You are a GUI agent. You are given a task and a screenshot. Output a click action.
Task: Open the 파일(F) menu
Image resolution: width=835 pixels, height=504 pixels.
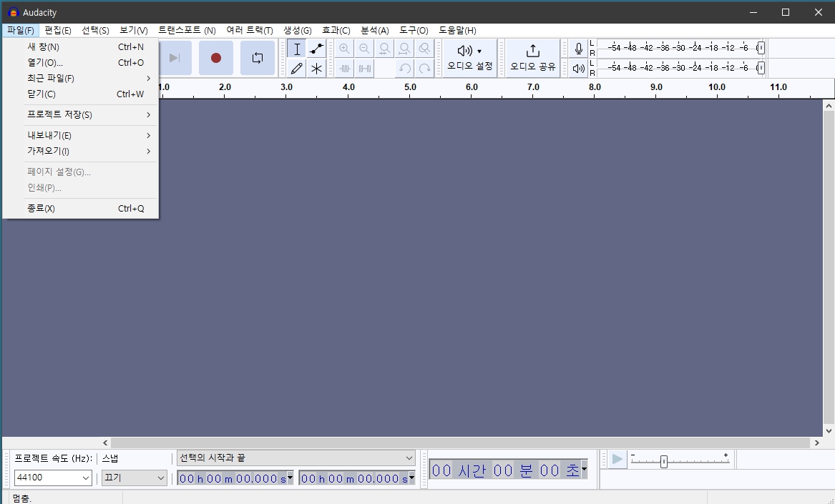coord(21,30)
